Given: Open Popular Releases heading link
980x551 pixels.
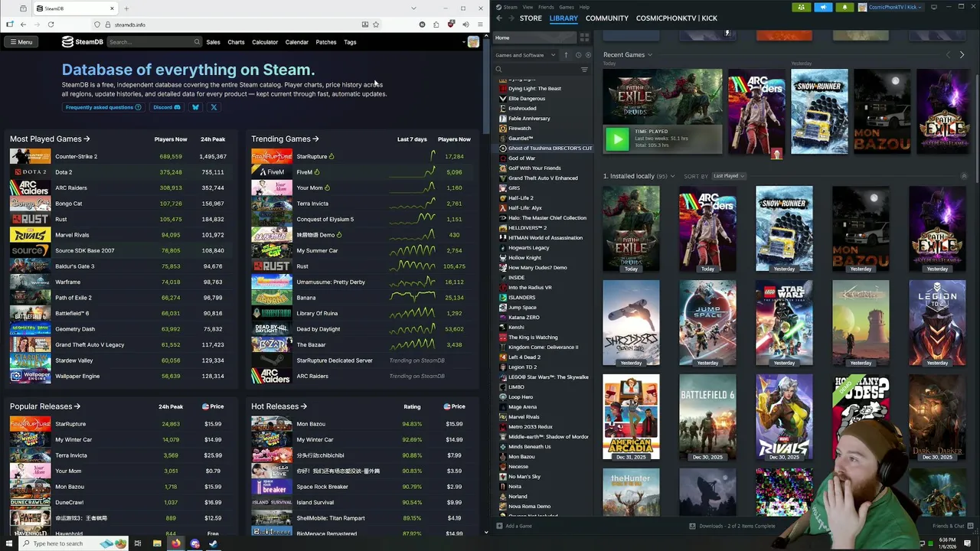Looking at the screenshot, I should click(46, 406).
